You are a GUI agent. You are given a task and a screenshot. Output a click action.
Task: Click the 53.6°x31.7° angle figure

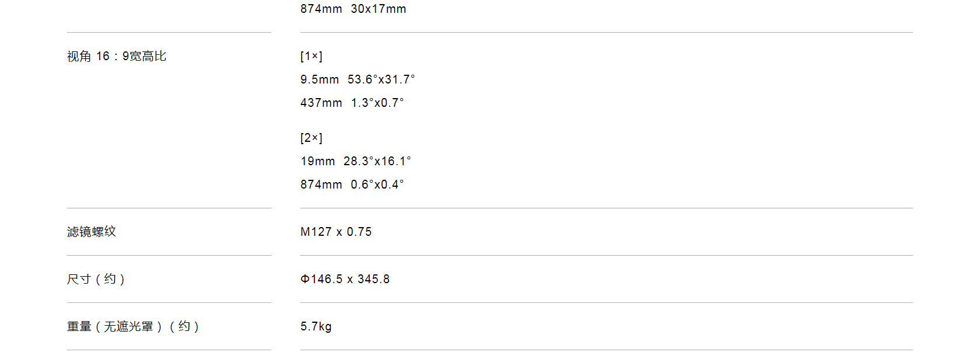[x=381, y=79]
